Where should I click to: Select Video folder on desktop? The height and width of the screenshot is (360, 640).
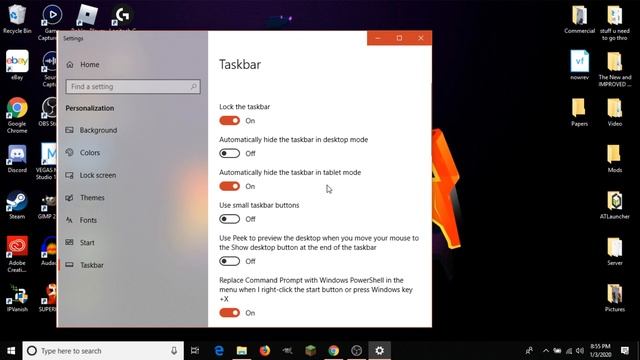click(615, 112)
